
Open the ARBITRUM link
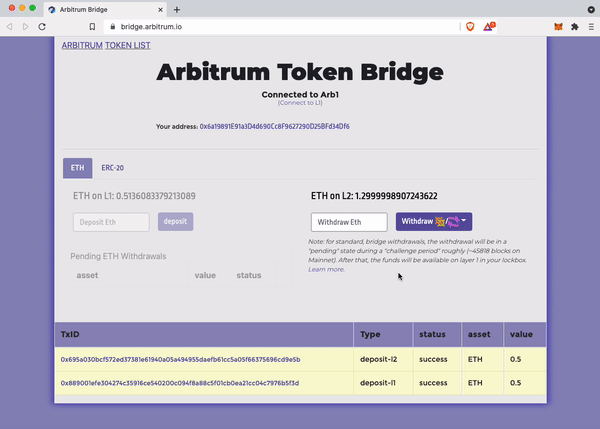pos(82,46)
